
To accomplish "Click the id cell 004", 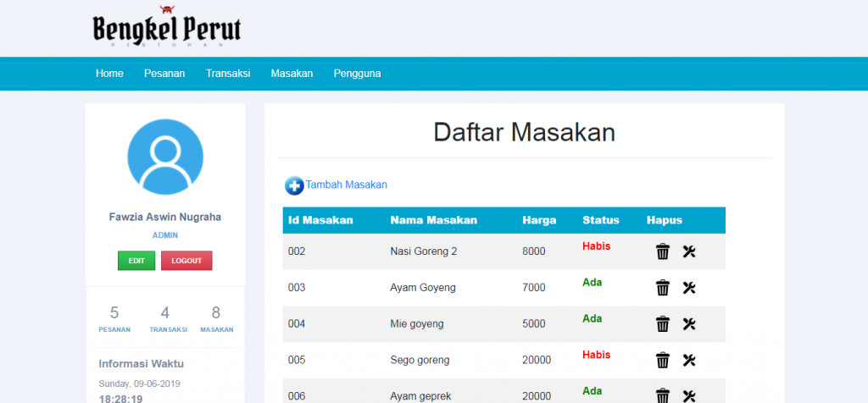I will coord(297,324).
